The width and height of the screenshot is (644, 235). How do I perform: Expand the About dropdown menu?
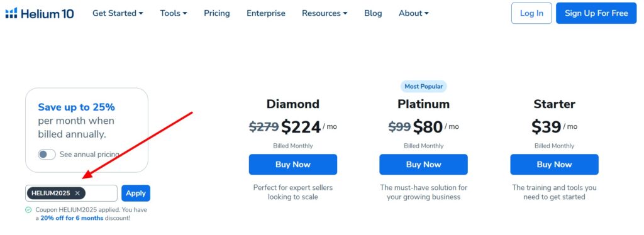coord(414,13)
